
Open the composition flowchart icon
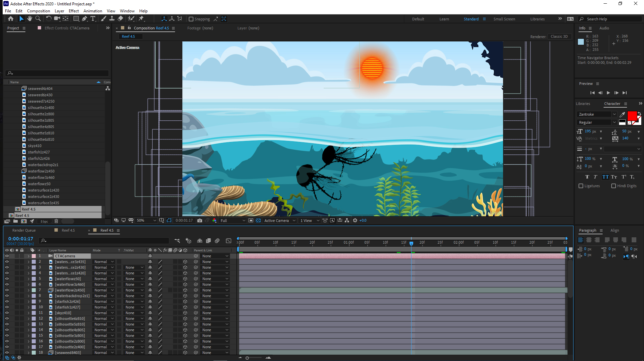tap(347, 221)
